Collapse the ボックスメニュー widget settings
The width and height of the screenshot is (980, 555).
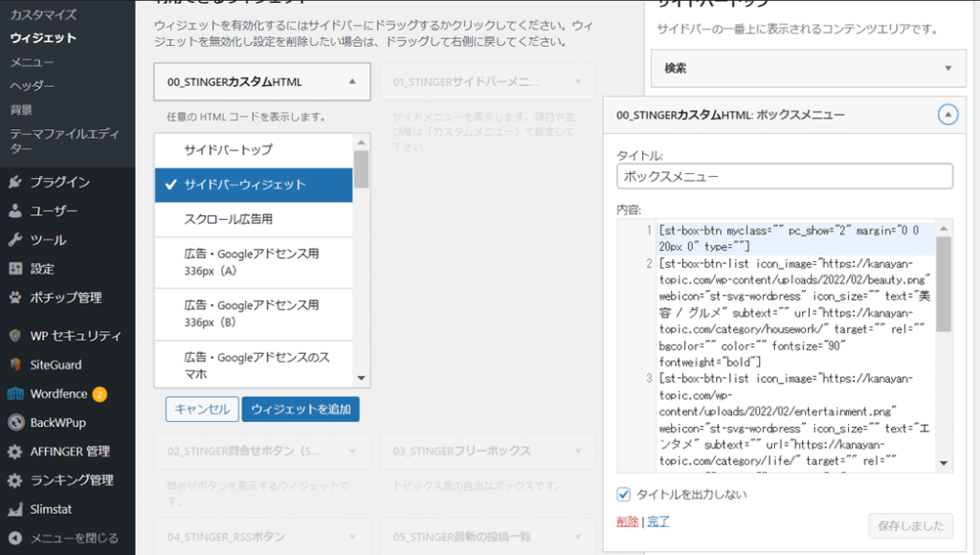coord(947,115)
